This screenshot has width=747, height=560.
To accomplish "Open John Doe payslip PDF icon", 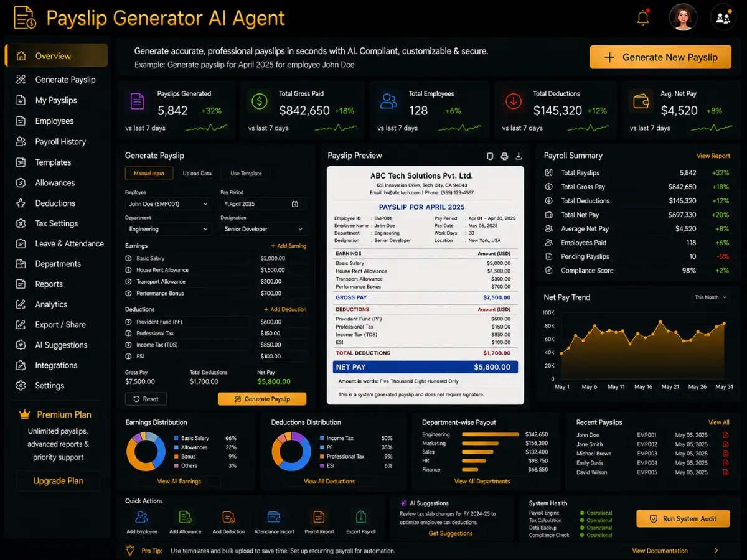I will click(725, 436).
